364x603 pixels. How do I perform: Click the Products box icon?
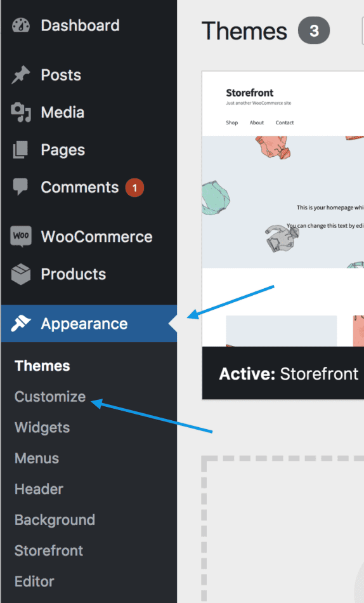click(x=21, y=274)
